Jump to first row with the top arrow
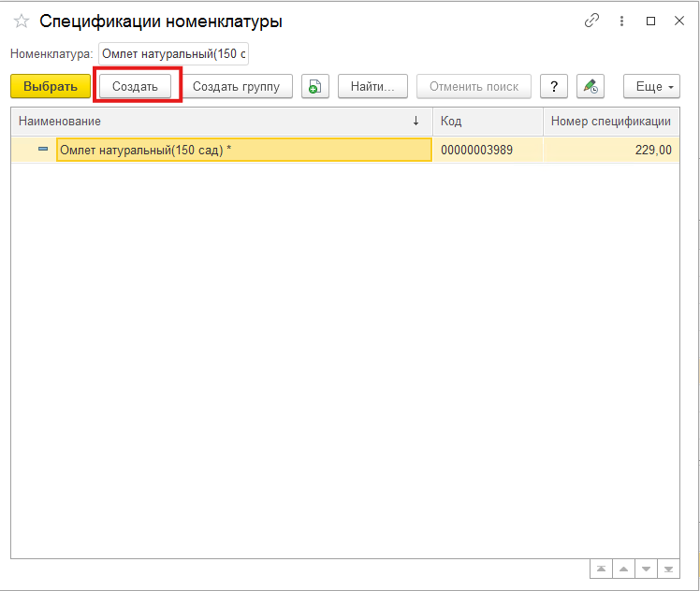Screen dimensions: 700x591 click(600, 569)
